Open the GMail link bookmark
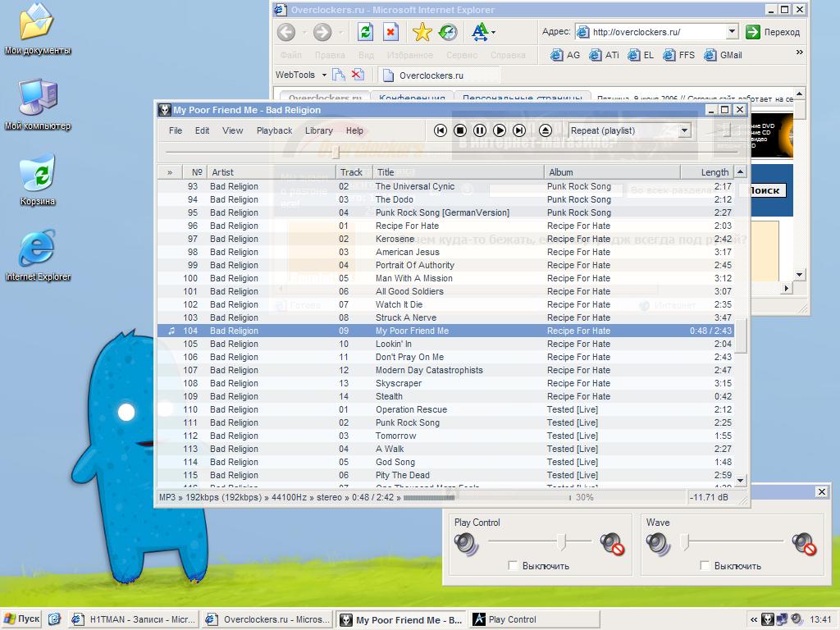This screenshot has width=840, height=630. [724, 55]
